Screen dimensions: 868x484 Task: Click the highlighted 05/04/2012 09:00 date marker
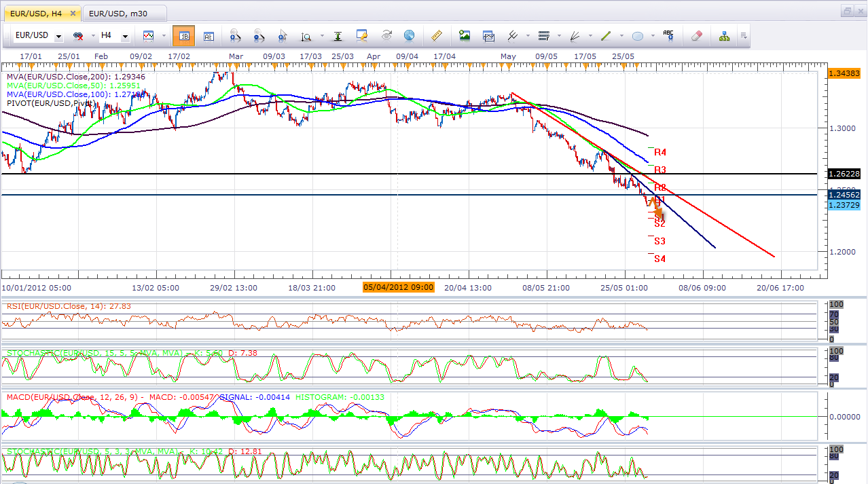398,287
